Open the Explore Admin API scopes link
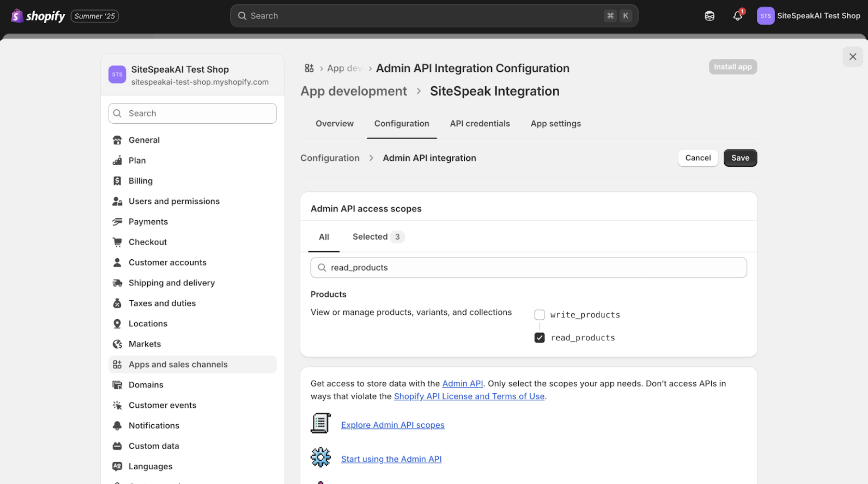 (x=392, y=425)
